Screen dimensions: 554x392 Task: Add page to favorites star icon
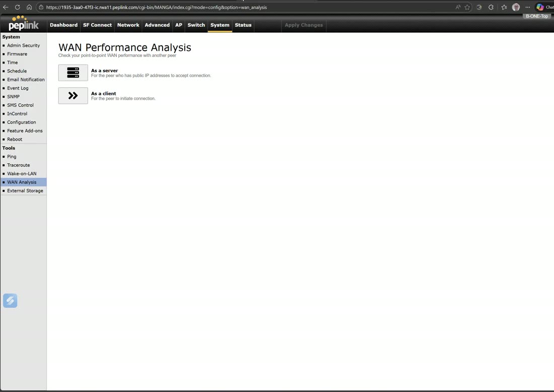pos(467,7)
